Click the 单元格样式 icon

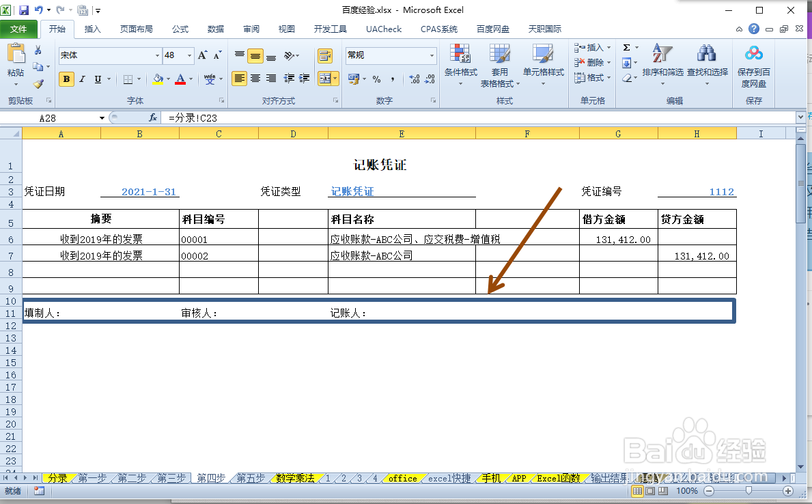tap(543, 54)
